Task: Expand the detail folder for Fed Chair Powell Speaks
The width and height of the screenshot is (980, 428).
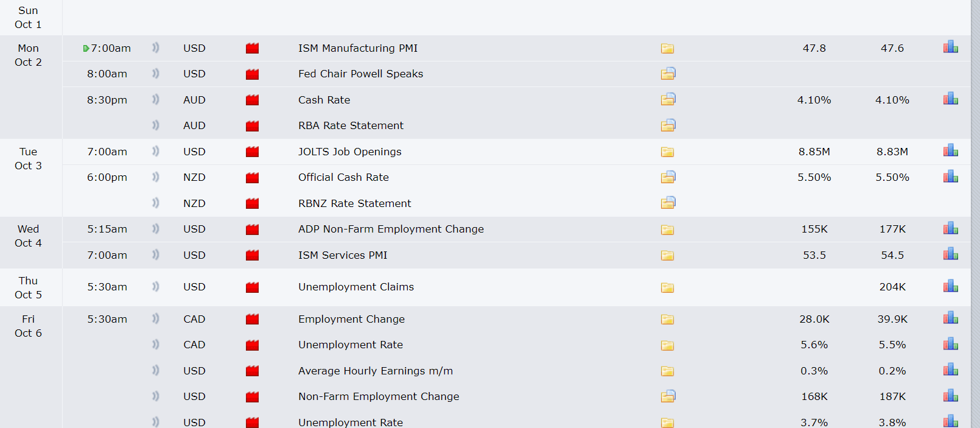Action: point(668,74)
